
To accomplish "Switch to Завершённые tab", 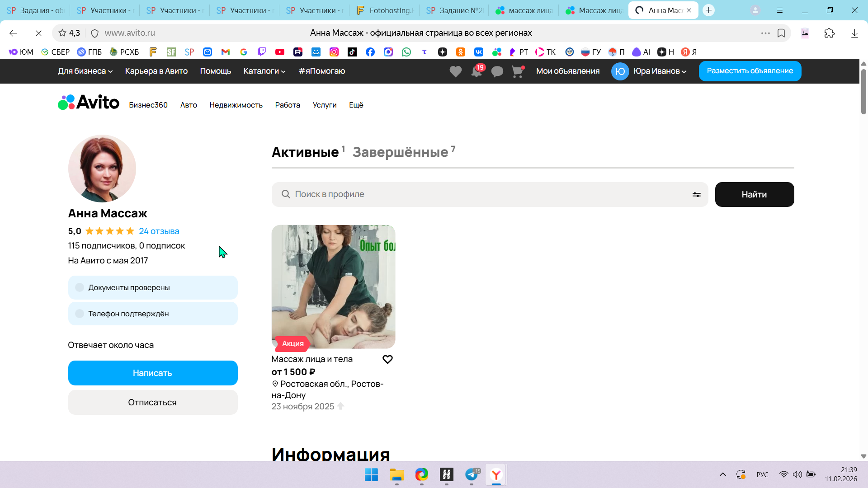I will (401, 152).
